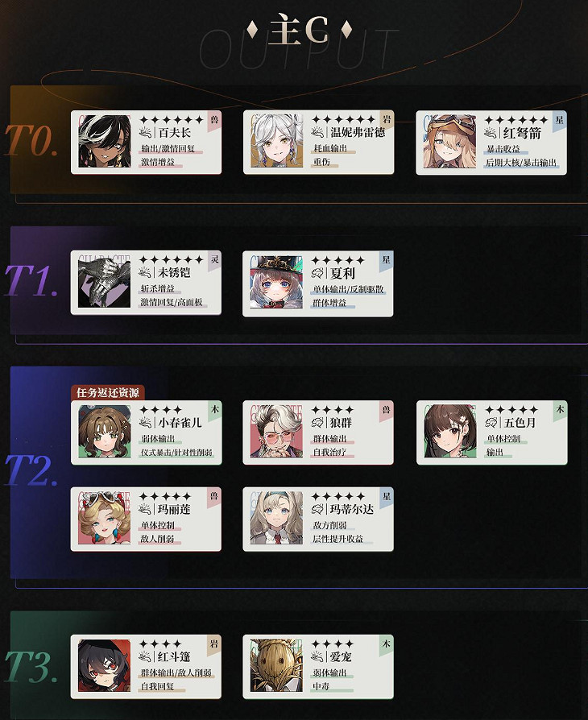The height and width of the screenshot is (720, 588).
Task: Click the damage-type icon beside 五色月
Action: [491, 422]
